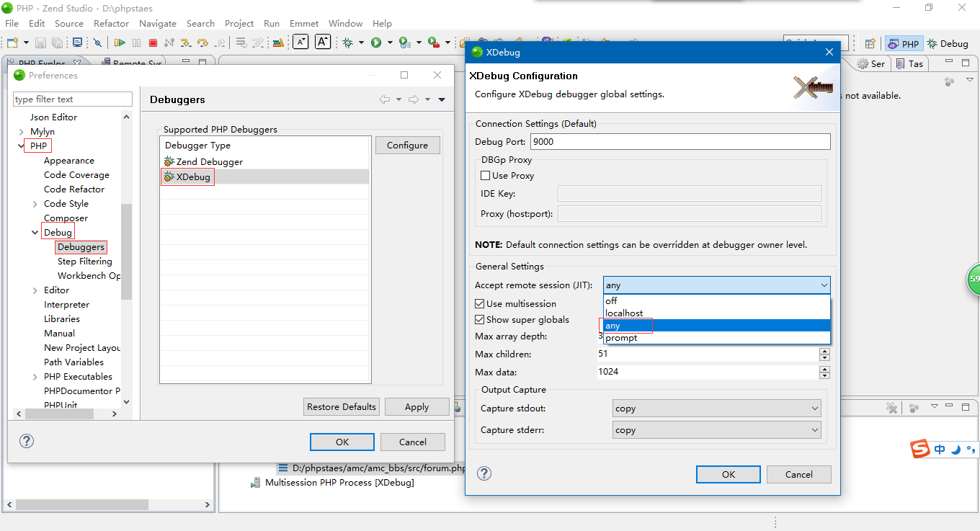Toggle the Use Proxy checkbox
This screenshot has width=980, height=531.
[x=485, y=175]
